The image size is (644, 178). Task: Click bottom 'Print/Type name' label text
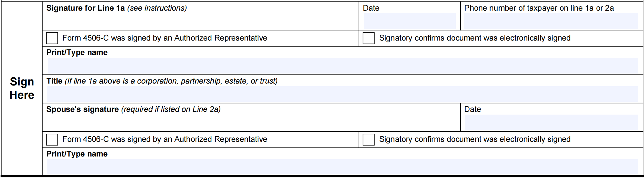pos(77,154)
